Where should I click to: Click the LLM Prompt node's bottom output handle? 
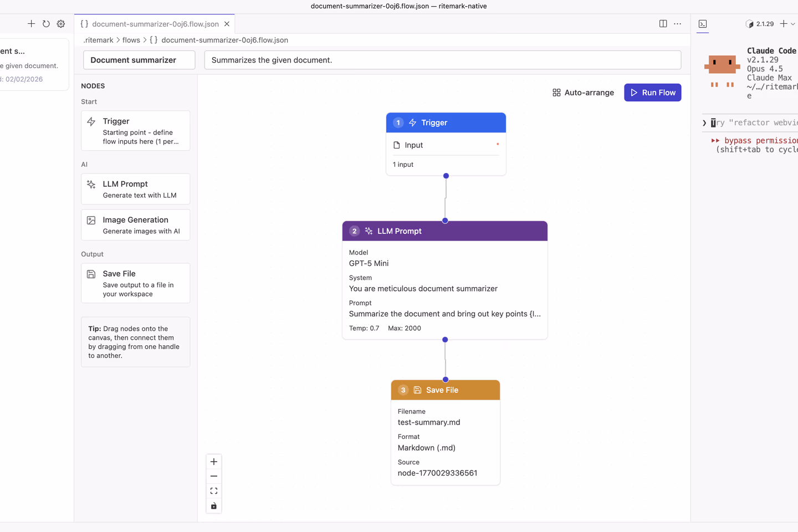(445, 340)
